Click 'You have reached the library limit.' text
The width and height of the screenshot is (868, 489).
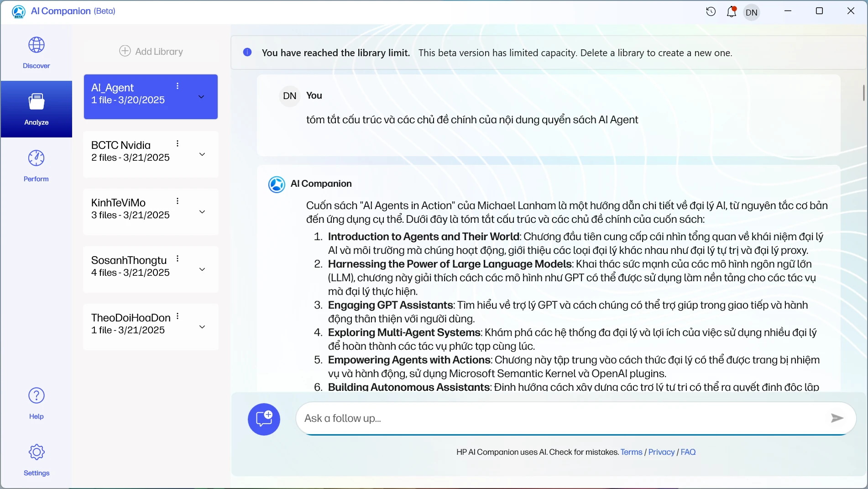click(x=336, y=53)
